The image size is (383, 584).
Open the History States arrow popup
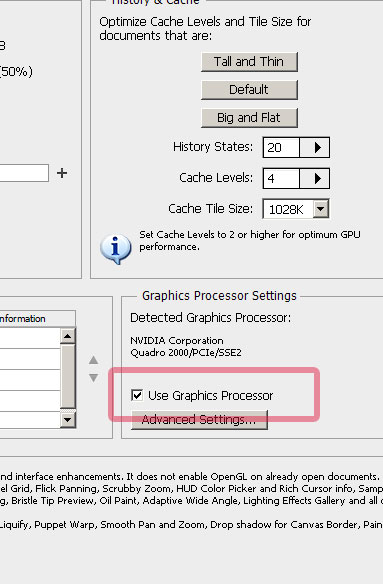[x=315, y=147]
